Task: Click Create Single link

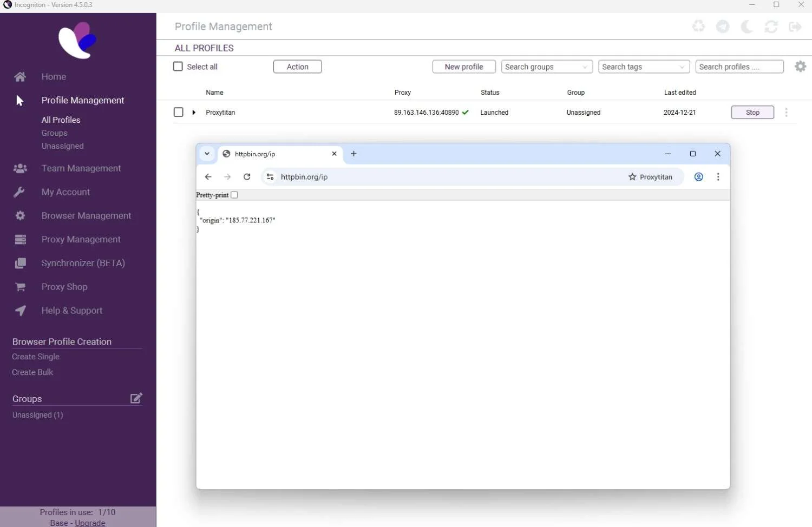Action: 36,357
